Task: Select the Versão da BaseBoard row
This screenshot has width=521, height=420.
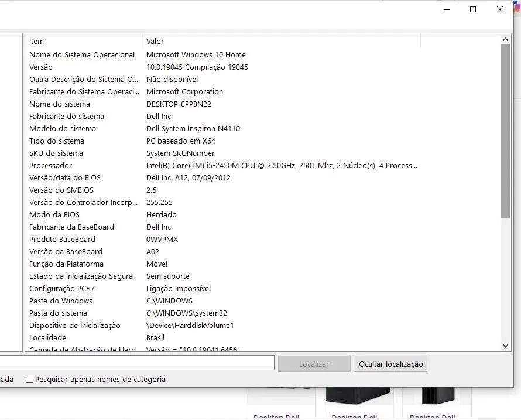Action: tap(222, 251)
